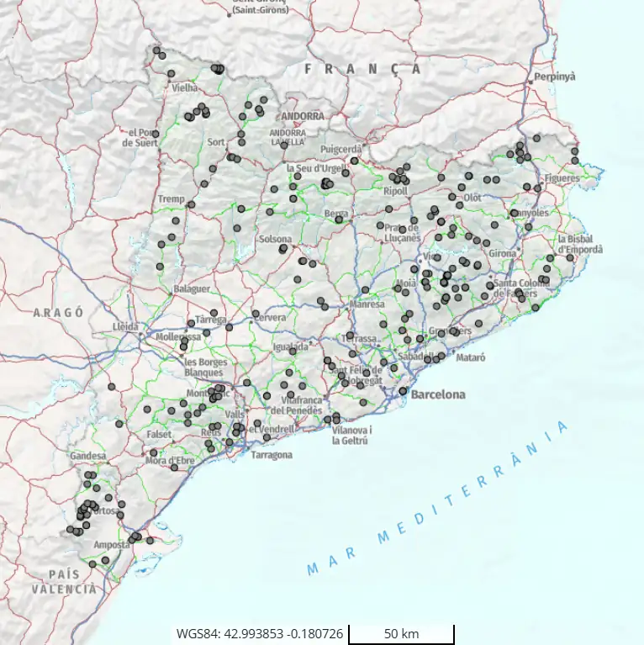644x645 pixels.
Task: Click the el Pont de Suert label
Action: (x=140, y=138)
